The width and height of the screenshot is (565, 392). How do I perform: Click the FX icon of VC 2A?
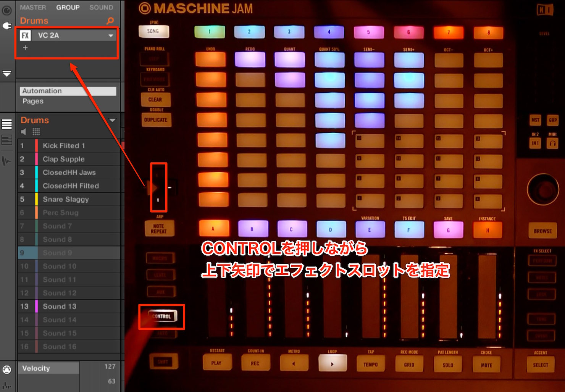(25, 35)
